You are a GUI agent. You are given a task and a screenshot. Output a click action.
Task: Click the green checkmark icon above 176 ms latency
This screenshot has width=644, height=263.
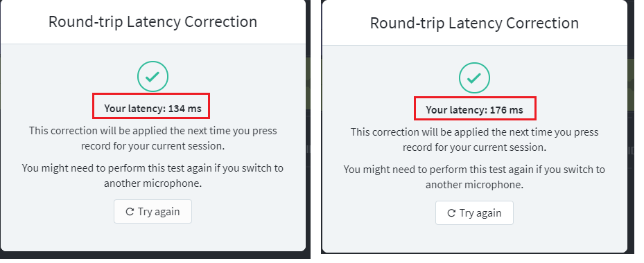474,78
